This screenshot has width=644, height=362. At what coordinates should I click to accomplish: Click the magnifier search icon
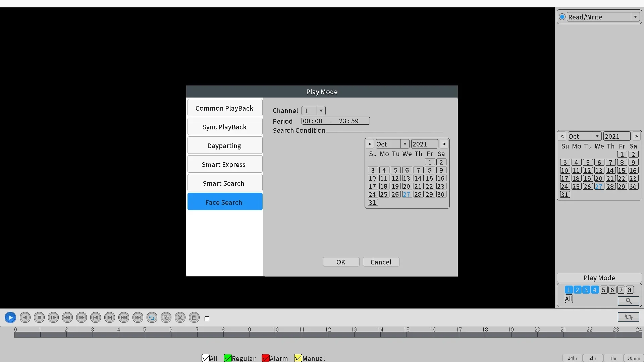628,301
